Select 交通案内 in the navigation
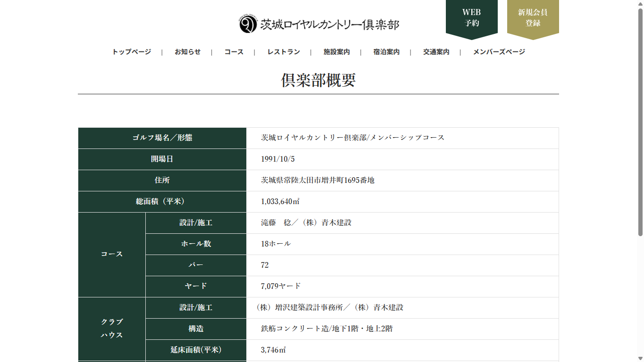 click(436, 52)
